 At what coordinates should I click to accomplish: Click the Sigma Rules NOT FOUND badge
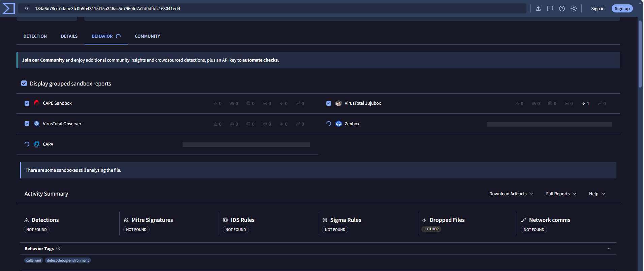(x=335, y=230)
